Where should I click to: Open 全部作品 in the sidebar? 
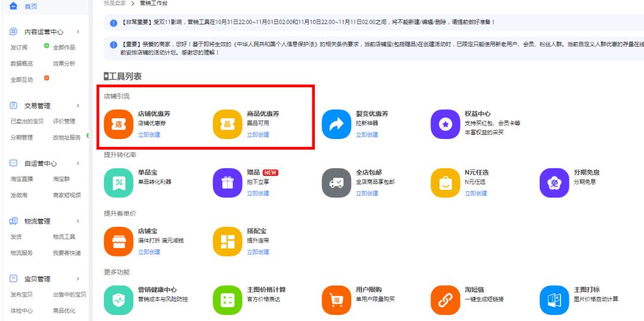click(64, 47)
